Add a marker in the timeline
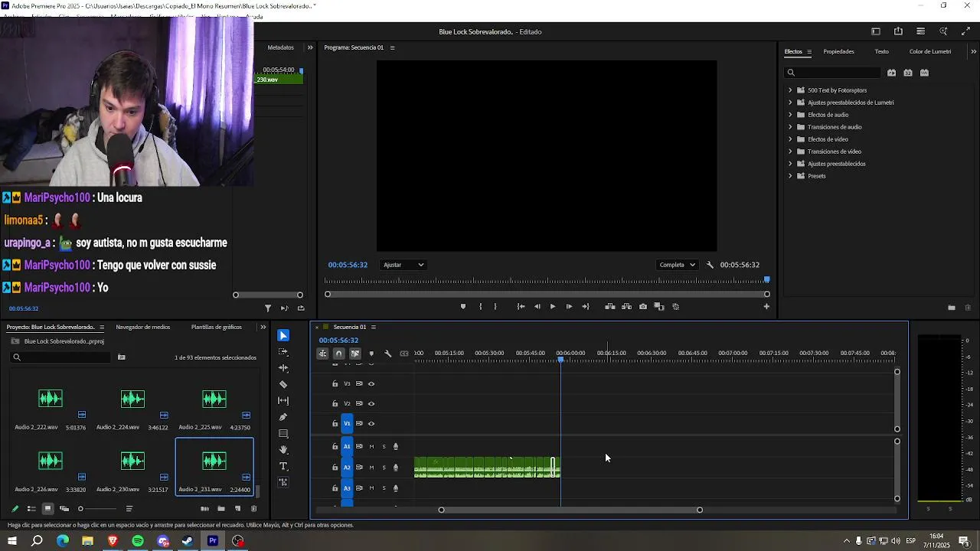The width and height of the screenshot is (980, 551). pyautogui.click(x=371, y=354)
